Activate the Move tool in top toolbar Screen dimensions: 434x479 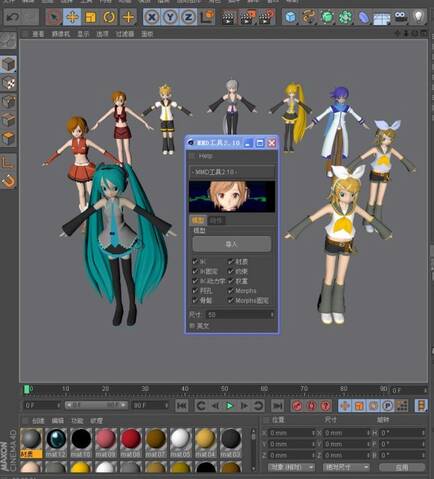coord(72,17)
